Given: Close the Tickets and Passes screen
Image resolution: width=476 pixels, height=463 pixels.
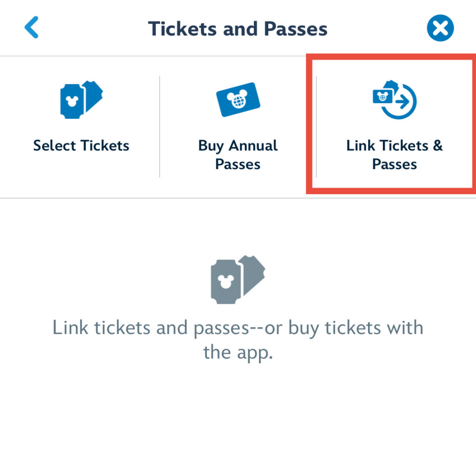Looking at the screenshot, I should coord(440,28).
